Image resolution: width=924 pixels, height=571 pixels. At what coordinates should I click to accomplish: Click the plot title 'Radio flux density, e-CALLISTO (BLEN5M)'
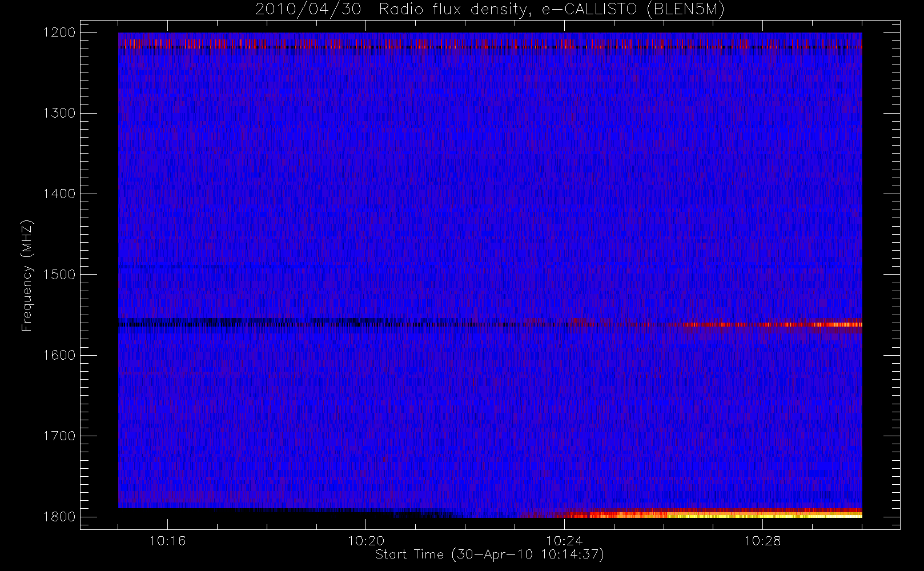(x=552, y=10)
